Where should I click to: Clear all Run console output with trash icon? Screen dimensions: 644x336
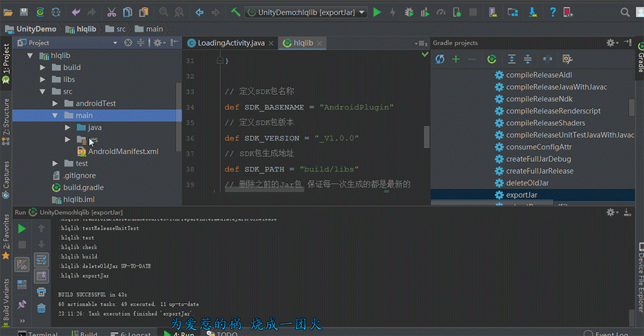pos(41,308)
